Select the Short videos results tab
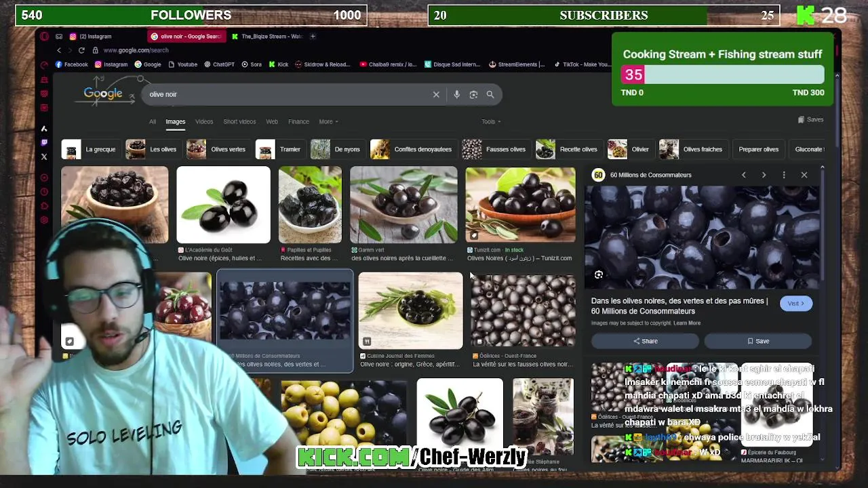This screenshot has width=868, height=488. coord(239,122)
